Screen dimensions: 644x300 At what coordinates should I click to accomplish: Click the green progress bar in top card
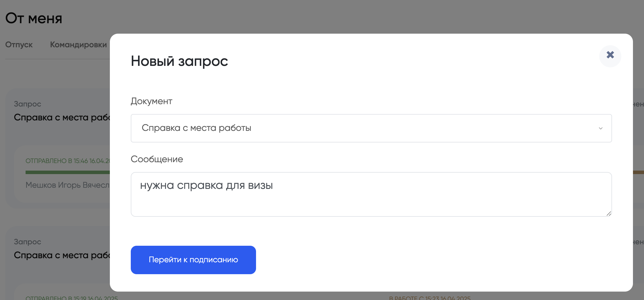coord(67,172)
